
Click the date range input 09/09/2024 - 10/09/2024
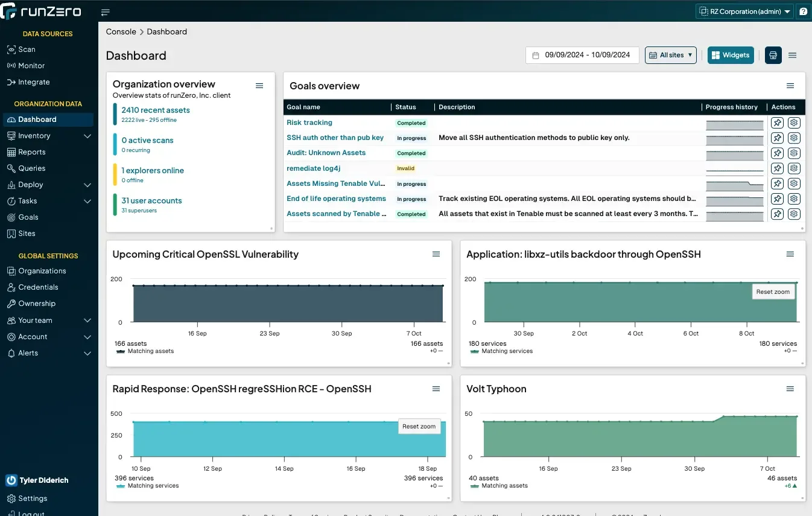[582, 55]
